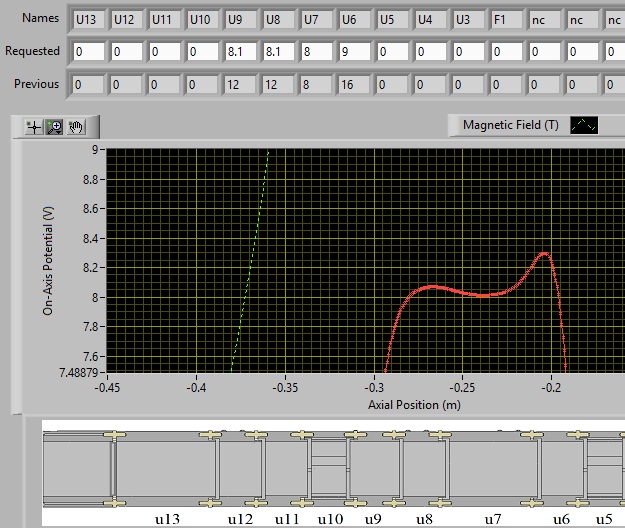Activate the graph zoom tool
Image resolution: width=625 pixels, height=528 pixels.
(54, 128)
